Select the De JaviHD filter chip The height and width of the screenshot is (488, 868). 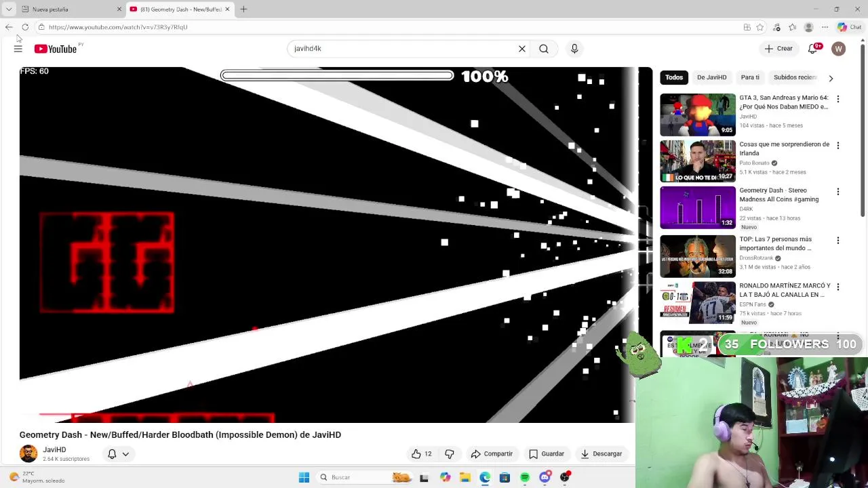(711, 77)
